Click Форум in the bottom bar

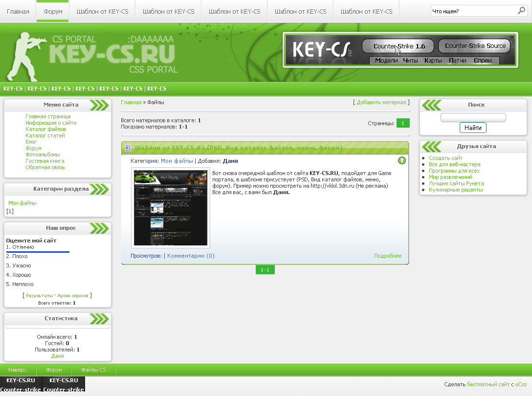point(54,370)
